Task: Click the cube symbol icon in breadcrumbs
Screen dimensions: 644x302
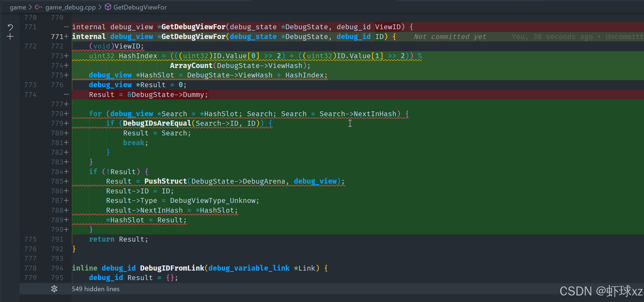Action: click(108, 7)
